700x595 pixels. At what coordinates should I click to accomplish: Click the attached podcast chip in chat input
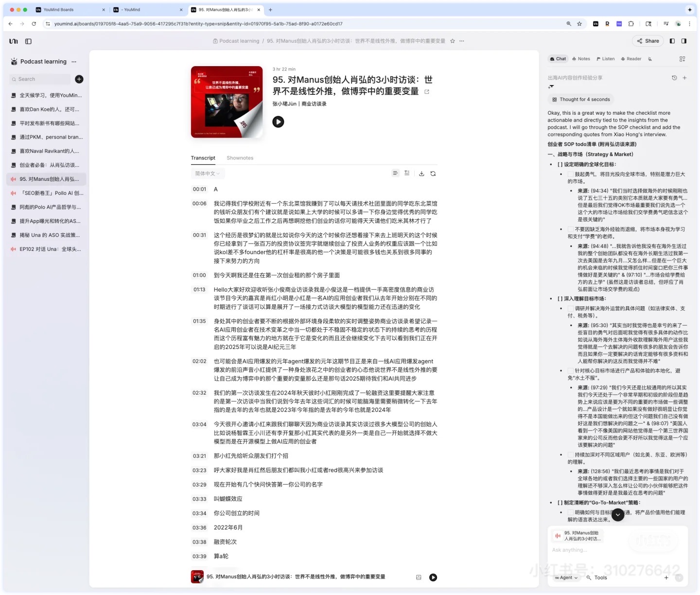[x=577, y=536]
